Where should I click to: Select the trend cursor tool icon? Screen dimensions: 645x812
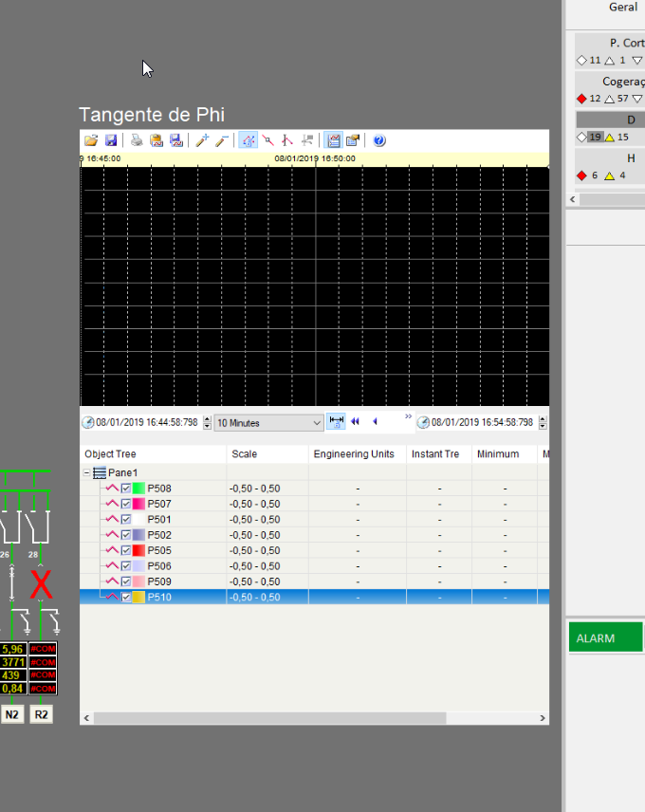click(267, 140)
